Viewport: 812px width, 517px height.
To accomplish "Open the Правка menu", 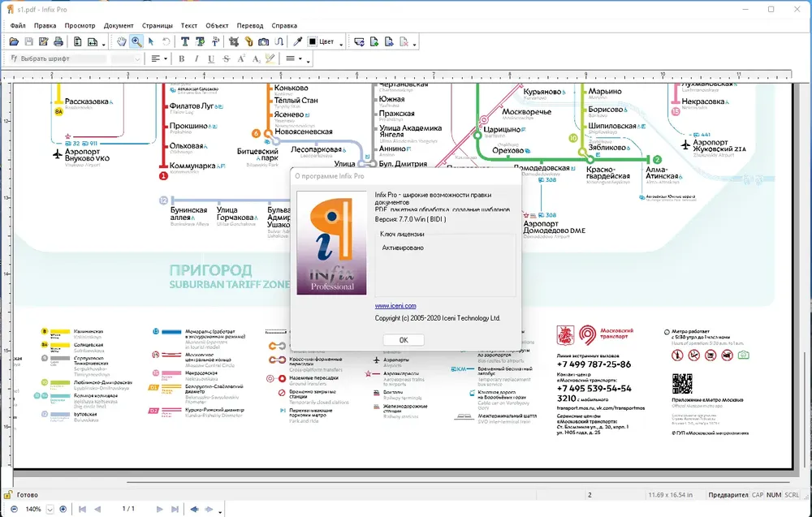I will click(45, 25).
